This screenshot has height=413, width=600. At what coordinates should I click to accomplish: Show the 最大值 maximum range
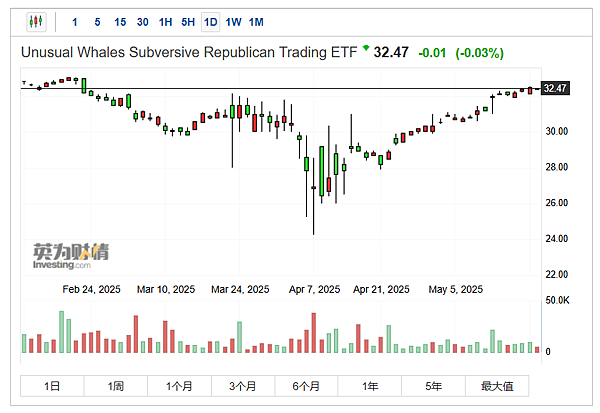497,386
